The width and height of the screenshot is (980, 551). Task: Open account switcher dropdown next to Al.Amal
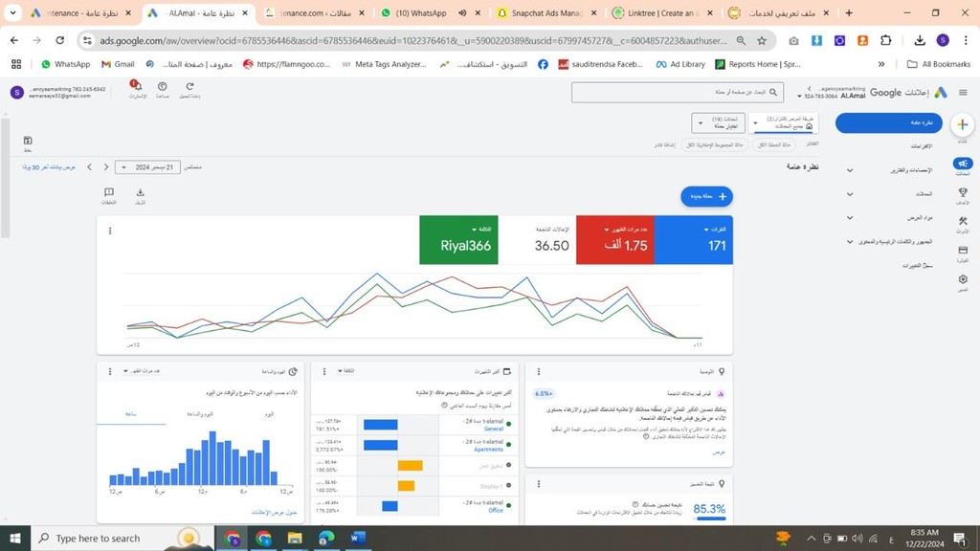tap(799, 97)
